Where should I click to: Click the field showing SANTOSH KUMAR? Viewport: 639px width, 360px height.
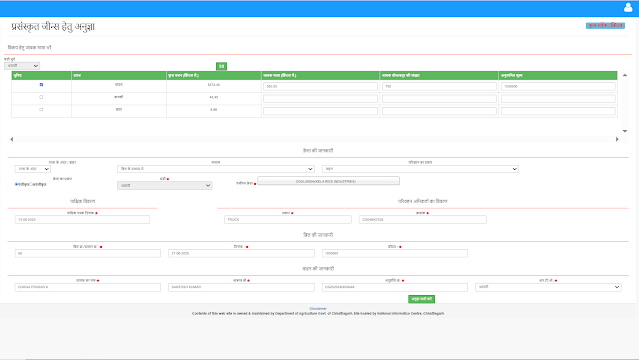tap(241, 287)
